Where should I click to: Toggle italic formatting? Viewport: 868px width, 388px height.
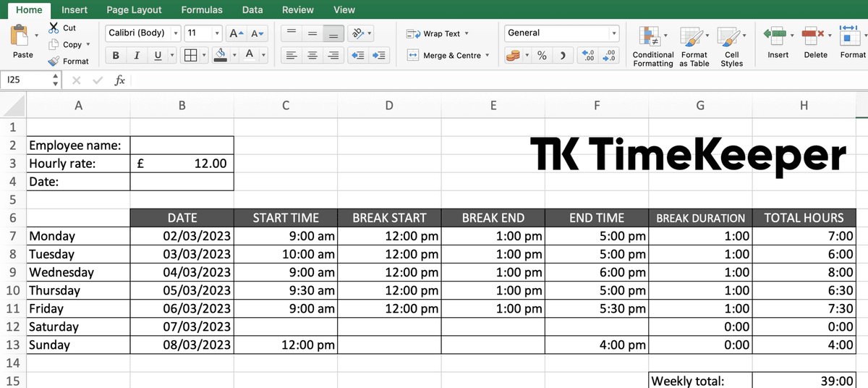137,56
